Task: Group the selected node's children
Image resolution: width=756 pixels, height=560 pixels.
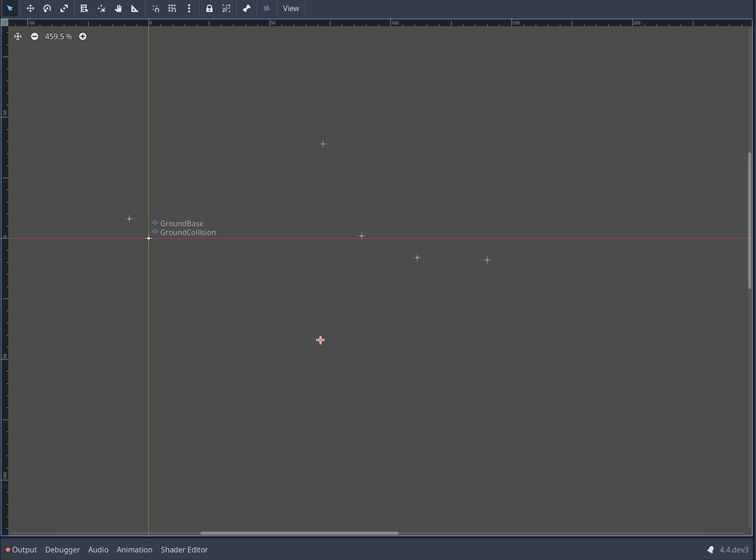Action: (x=226, y=8)
